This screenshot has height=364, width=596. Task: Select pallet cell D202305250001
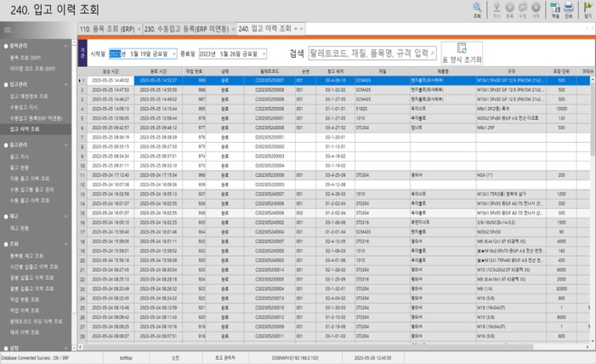(x=270, y=137)
